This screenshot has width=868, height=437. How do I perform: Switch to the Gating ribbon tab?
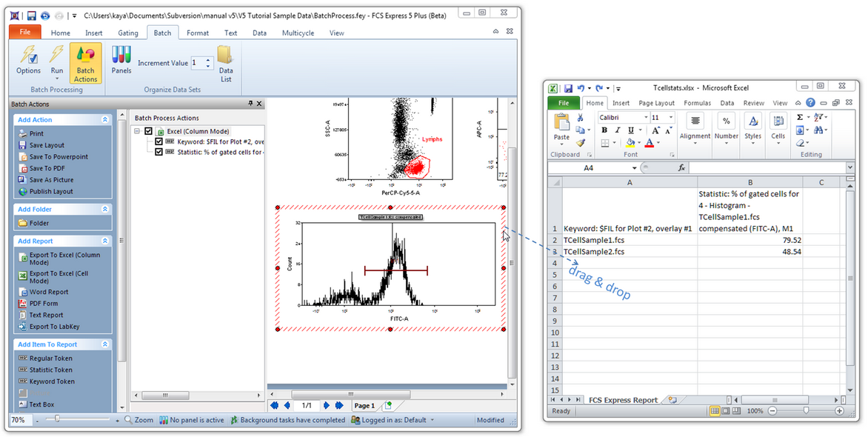pyautogui.click(x=128, y=33)
